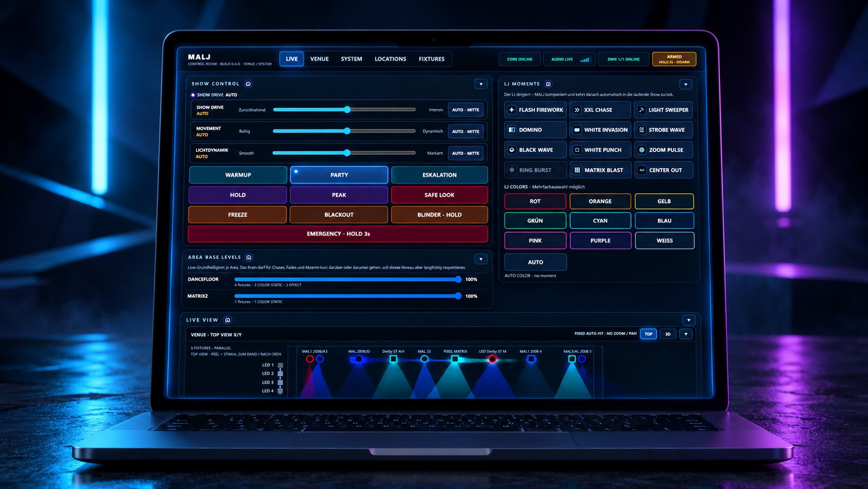Trigger the White Invasion moment

coord(600,130)
